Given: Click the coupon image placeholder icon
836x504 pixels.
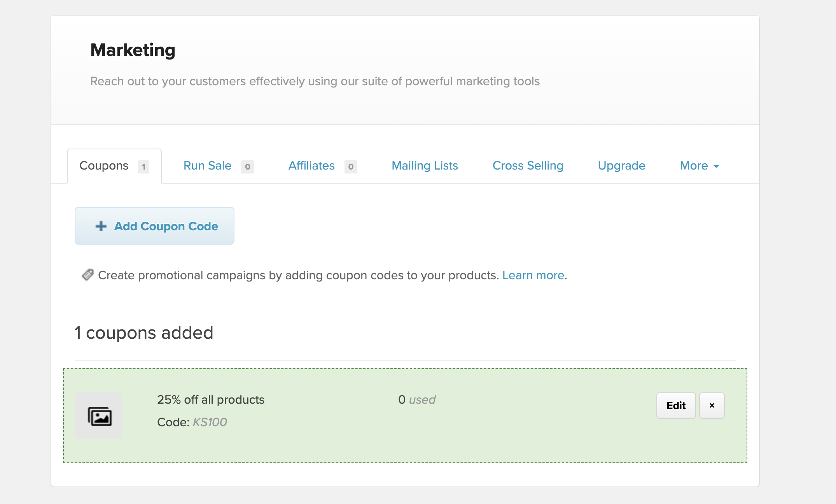Looking at the screenshot, I should (99, 416).
